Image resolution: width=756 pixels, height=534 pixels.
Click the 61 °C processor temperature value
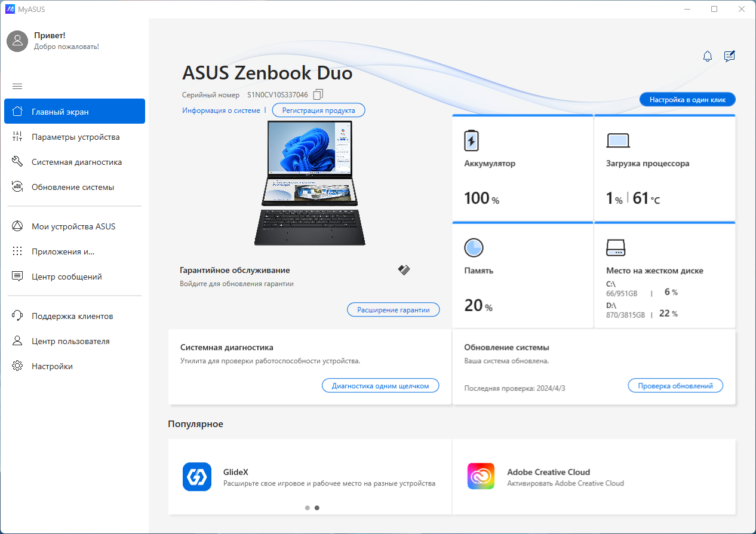click(x=647, y=198)
